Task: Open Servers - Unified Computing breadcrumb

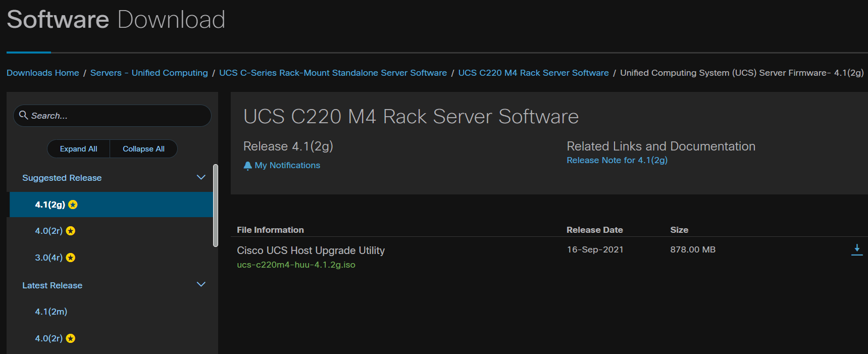Action: (x=149, y=73)
